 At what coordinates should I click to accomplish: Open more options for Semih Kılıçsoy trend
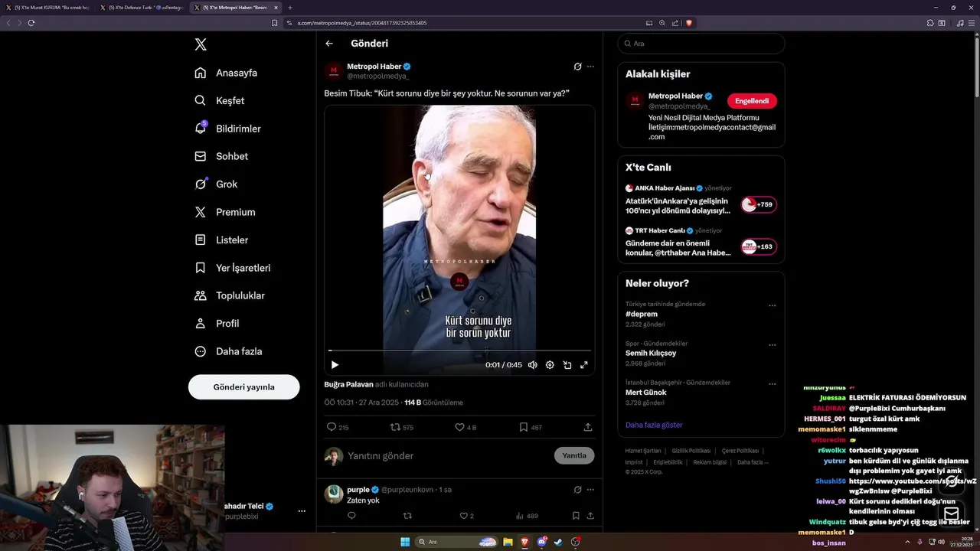pos(772,344)
